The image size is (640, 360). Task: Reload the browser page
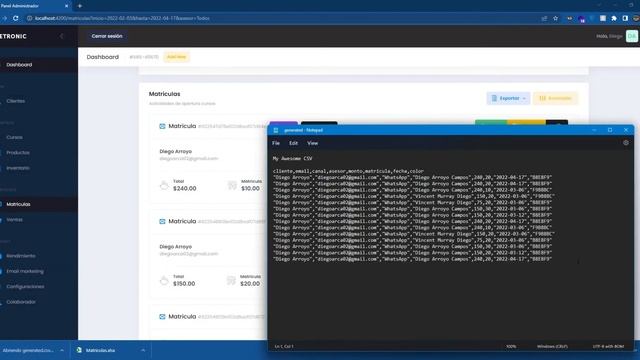pos(16,18)
